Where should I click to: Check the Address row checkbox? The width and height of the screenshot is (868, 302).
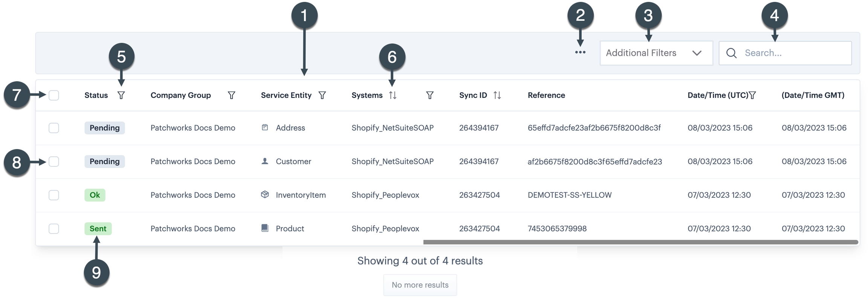pyautogui.click(x=54, y=128)
